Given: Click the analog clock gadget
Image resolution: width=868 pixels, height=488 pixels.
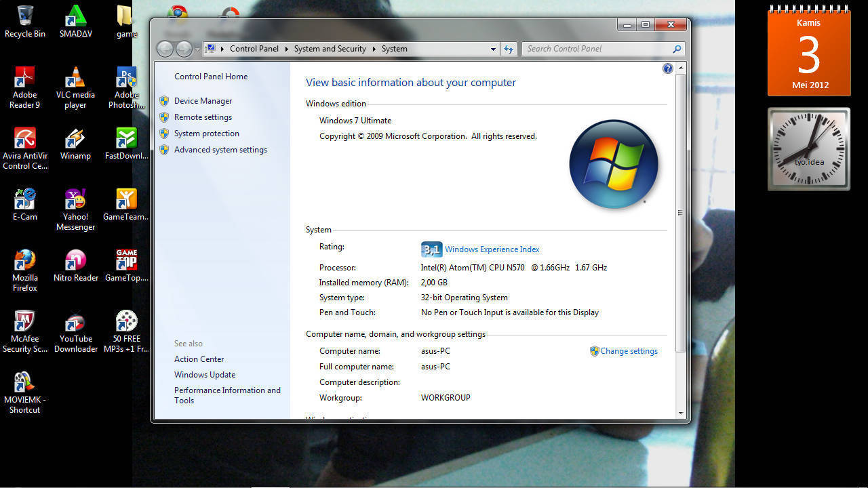Looking at the screenshot, I should (808, 149).
